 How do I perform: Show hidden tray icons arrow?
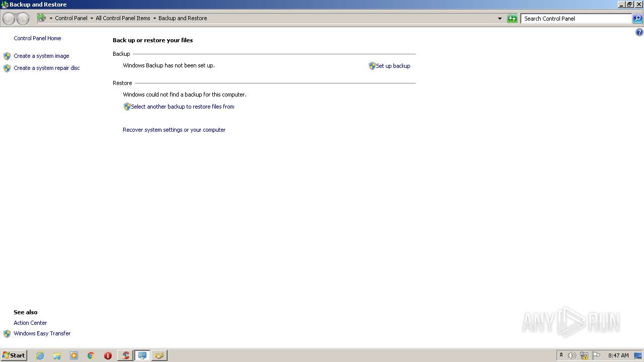(561, 355)
